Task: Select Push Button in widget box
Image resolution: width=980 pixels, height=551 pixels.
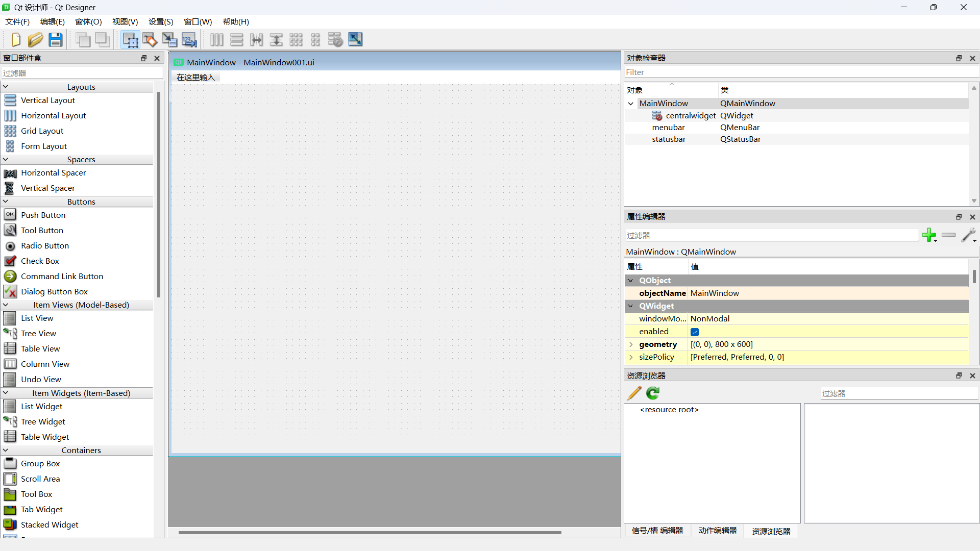Action: click(43, 215)
